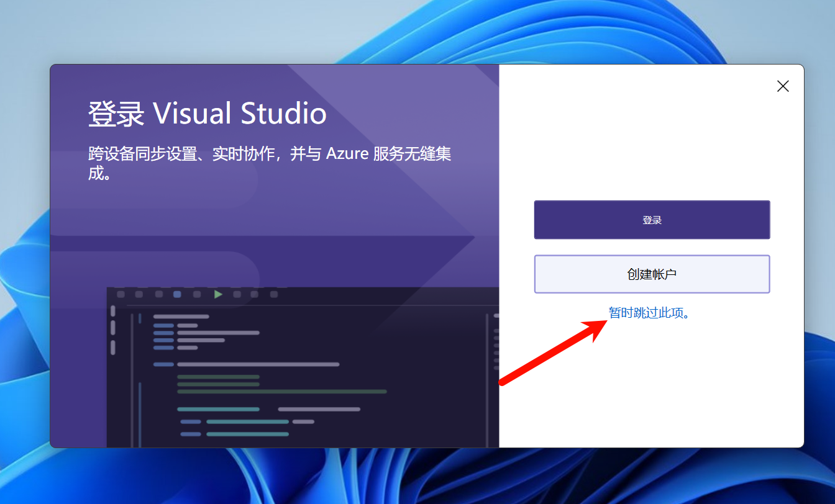Open the 暂时跳过此项 skip link
Screen dimensions: 835x504
pyautogui.click(x=650, y=313)
